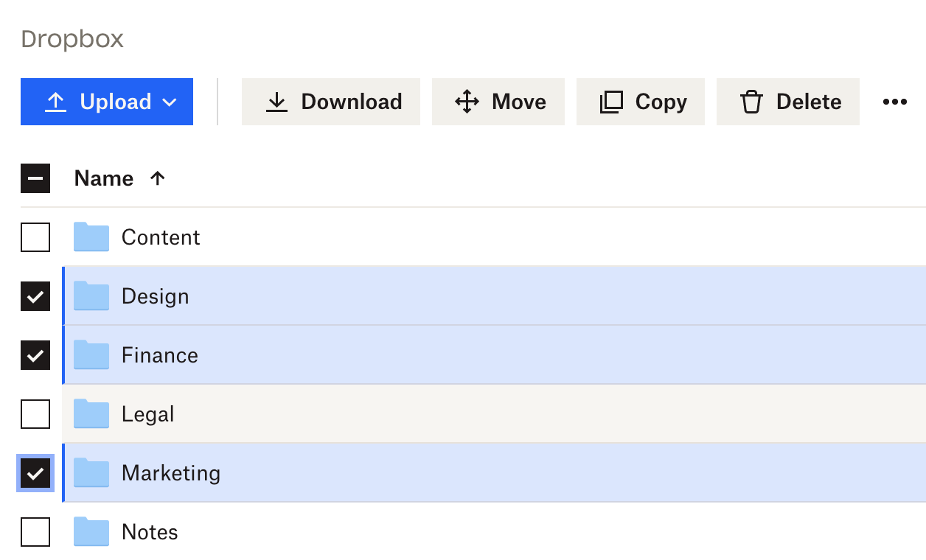Click the Content folder icon
926x560 pixels.
(x=91, y=237)
